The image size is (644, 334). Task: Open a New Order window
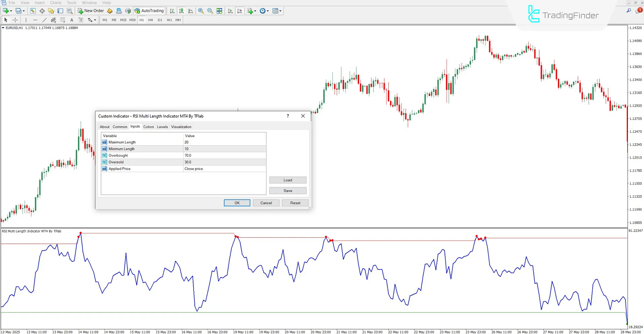click(91, 10)
